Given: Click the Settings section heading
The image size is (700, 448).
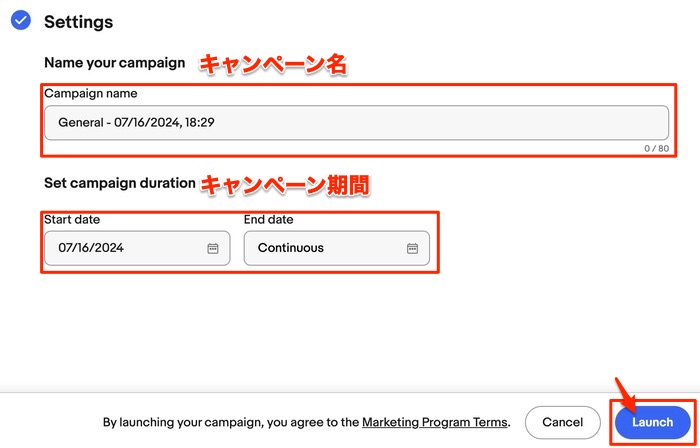Looking at the screenshot, I should pyautogui.click(x=78, y=21).
